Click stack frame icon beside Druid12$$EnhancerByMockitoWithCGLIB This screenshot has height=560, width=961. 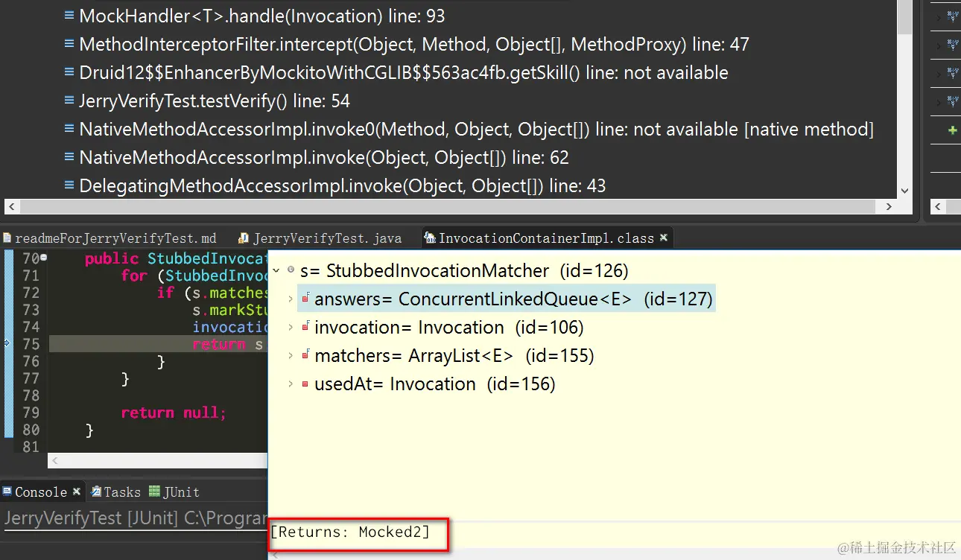tap(69, 72)
